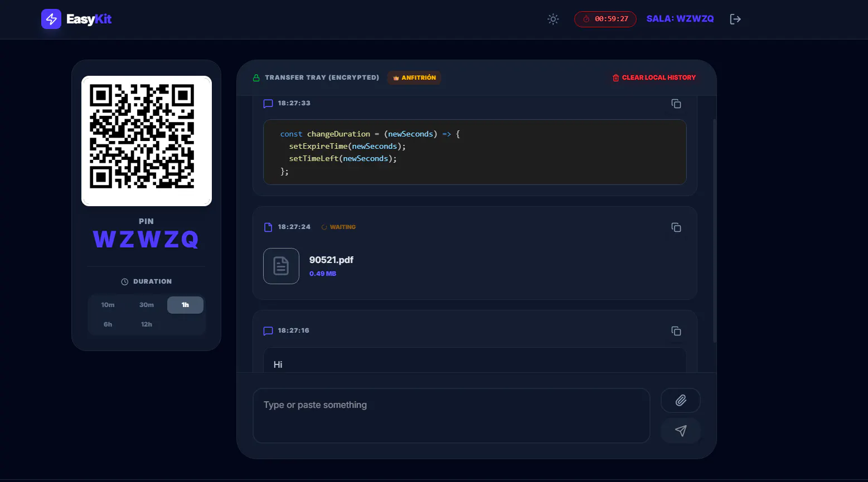The image size is (868, 482).
Task: Click the 00:59:27 countdown timer badge
Action: coord(605,19)
